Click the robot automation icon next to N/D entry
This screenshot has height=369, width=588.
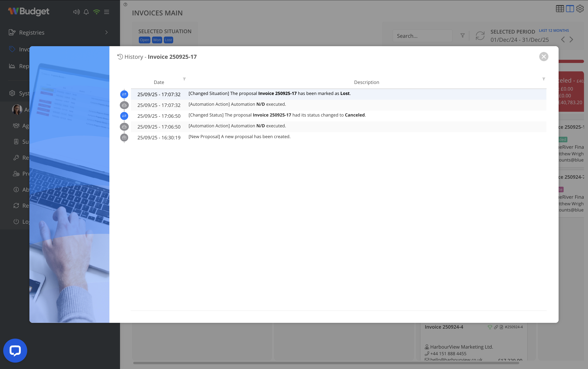click(x=124, y=105)
